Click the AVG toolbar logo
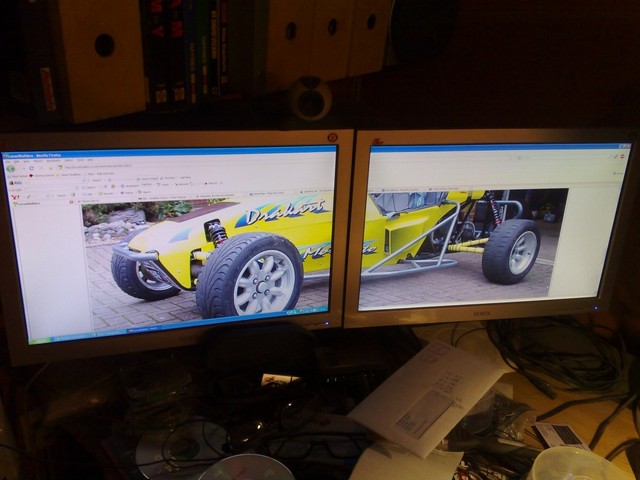Screen dimensions: 640x480 tap(12, 185)
